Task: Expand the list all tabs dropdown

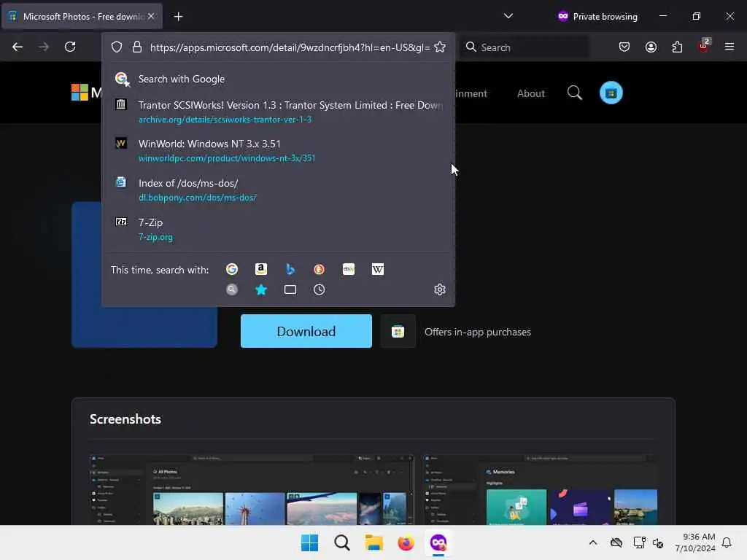Action: (x=508, y=16)
